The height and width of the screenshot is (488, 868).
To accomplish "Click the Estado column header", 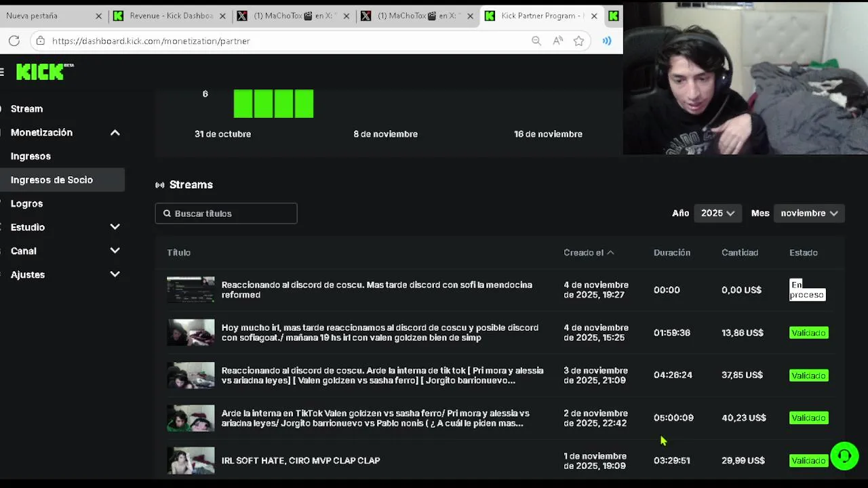I will point(804,252).
